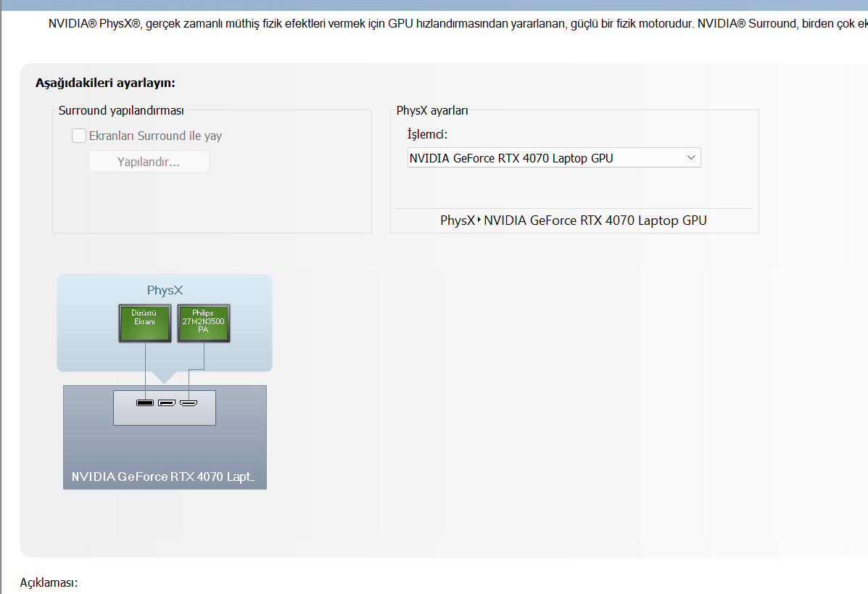Image resolution: width=868 pixels, height=594 pixels.
Task: Click the first port icon on GPU diagram
Action: pyautogui.click(x=145, y=403)
